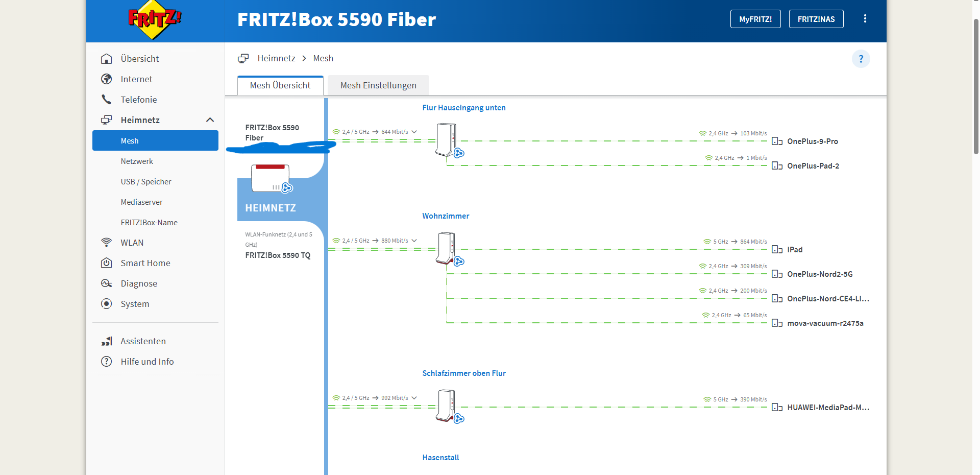Screen dimensions: 980x475
Task: Click the FRITZ! logo
Action: [x=155, y=19]
